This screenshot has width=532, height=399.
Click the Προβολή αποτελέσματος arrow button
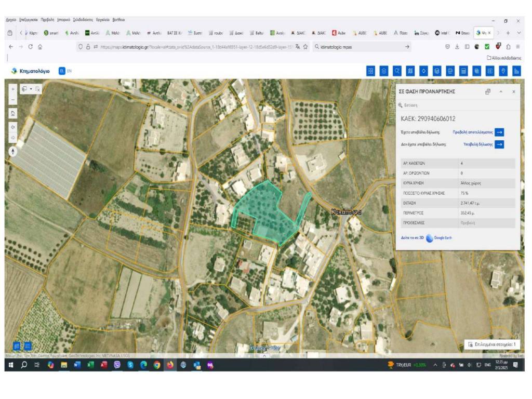tap(499, 132)
